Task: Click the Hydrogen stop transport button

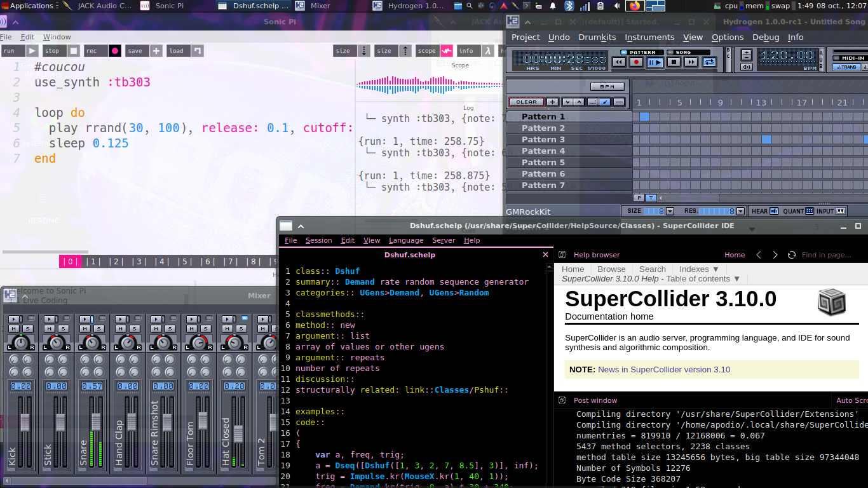Action: (x=674, y=62)
